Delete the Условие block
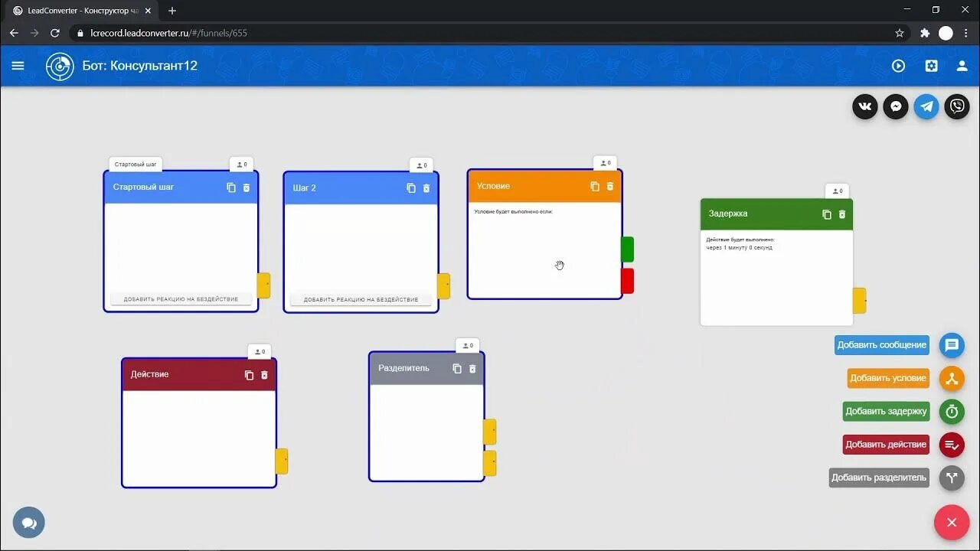980x551 pixels. [x=610, y=186]
